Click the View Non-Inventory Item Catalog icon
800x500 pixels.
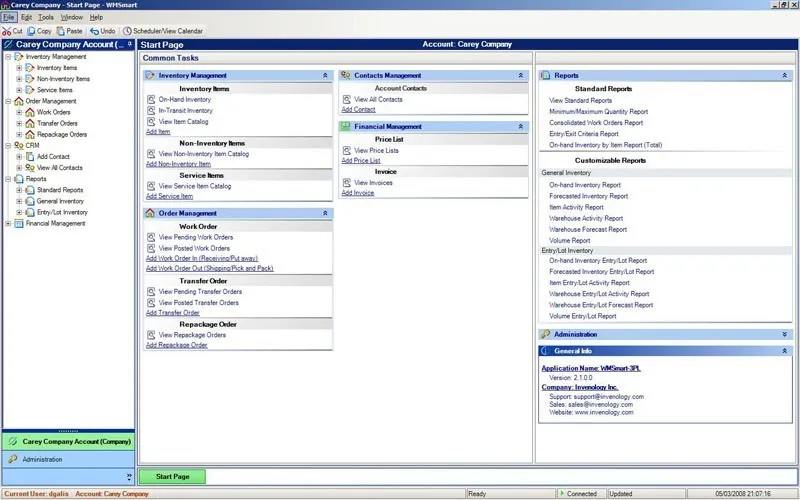(151, 154)
